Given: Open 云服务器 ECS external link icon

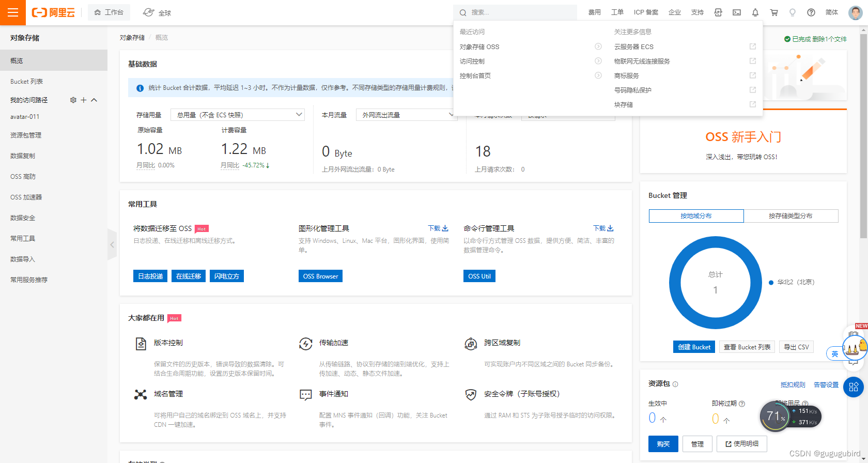Looking at the screenshot, I should click(x=753, y=47).
